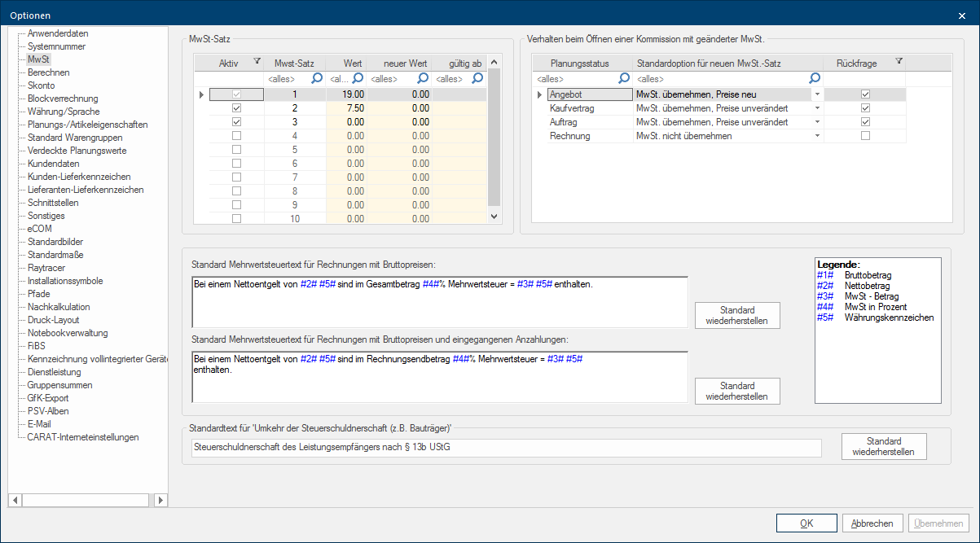Open Standardoption dropdown for Kaufvertrag row
This screenshot has width=980, height=543.
(817, 108)
